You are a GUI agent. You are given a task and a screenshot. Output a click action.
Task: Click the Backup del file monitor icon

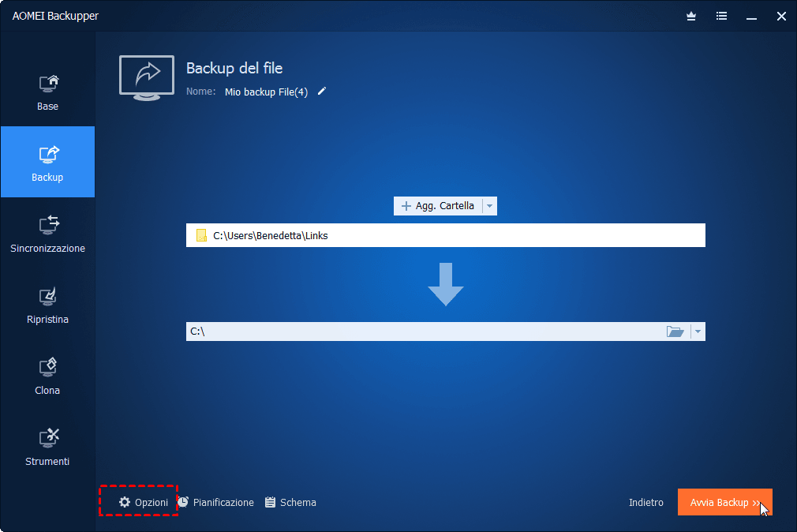coord(147,78)
